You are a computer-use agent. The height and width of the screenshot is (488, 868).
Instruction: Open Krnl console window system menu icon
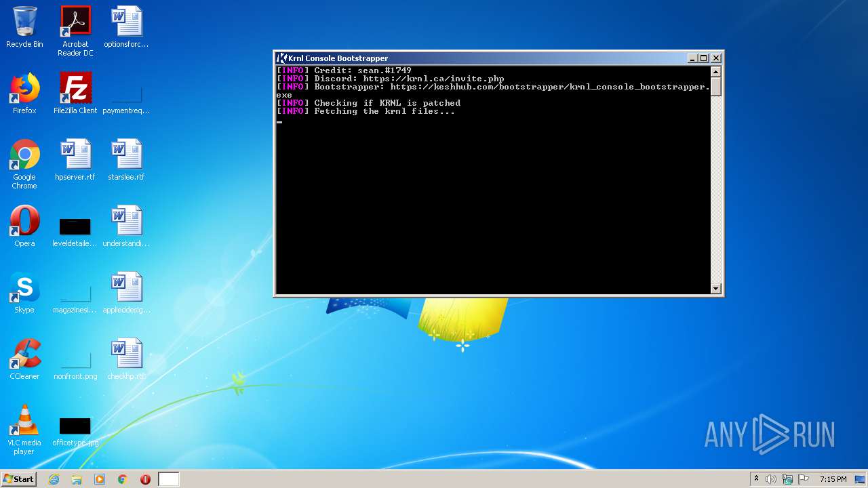281,58
